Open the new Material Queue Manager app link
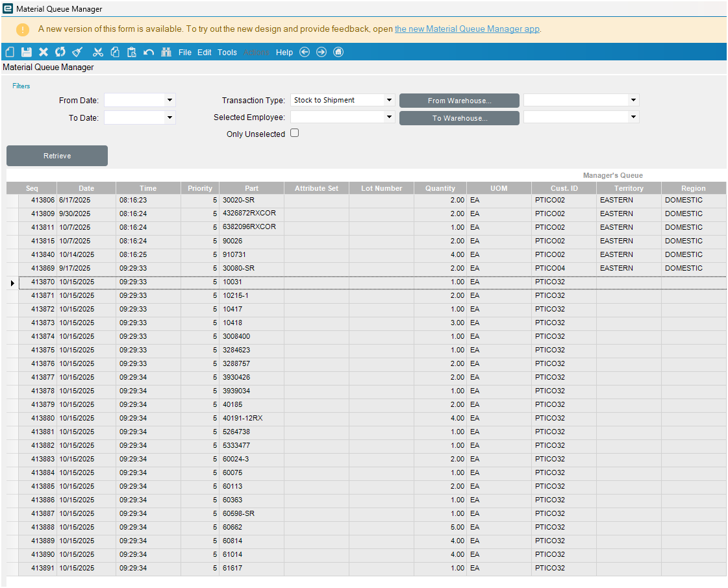728x588 pixels. coord(467,29)
